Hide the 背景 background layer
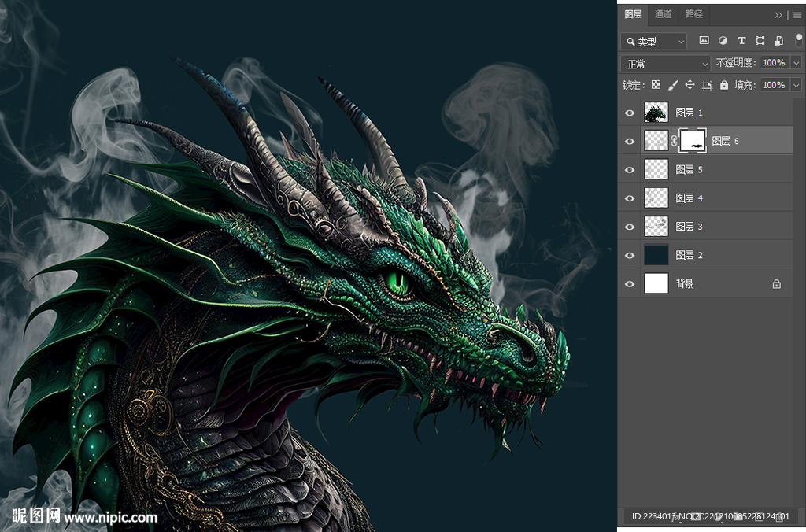Image resolution: width=806 pixels, height=532 pixels. coord(629,284)
